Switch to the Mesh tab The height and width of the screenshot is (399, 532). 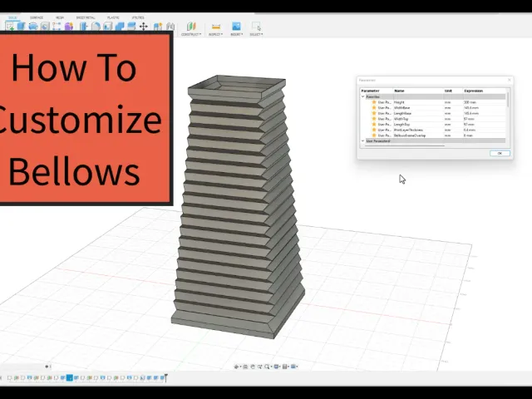pyautogui.click(x=60, y=17)
